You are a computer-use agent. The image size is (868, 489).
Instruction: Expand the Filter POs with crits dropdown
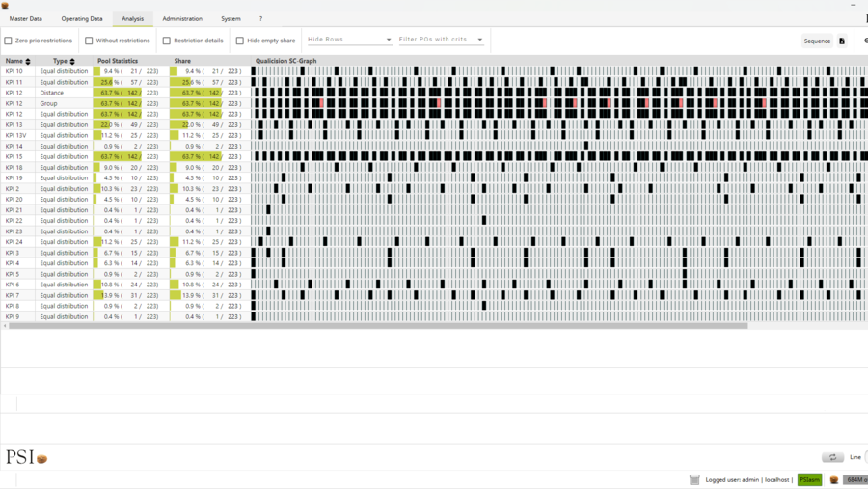pos(441,40)
